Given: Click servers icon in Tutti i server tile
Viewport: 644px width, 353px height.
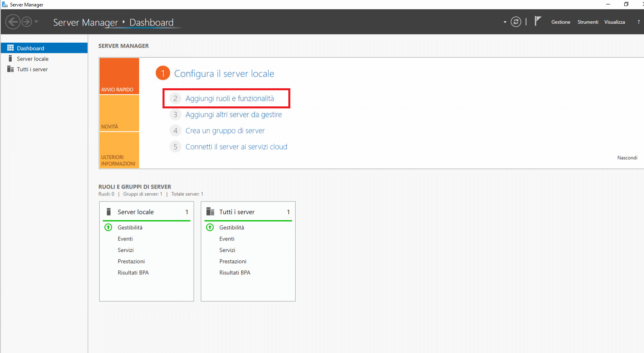Looking at the screenshot, I should coord(210,212).
